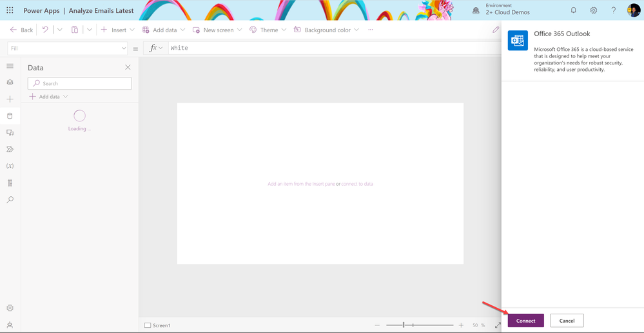The width and height of the screenshot is (644, 333).
Task: Toggle the hamburger navigation menu
Action: (10, 66)
